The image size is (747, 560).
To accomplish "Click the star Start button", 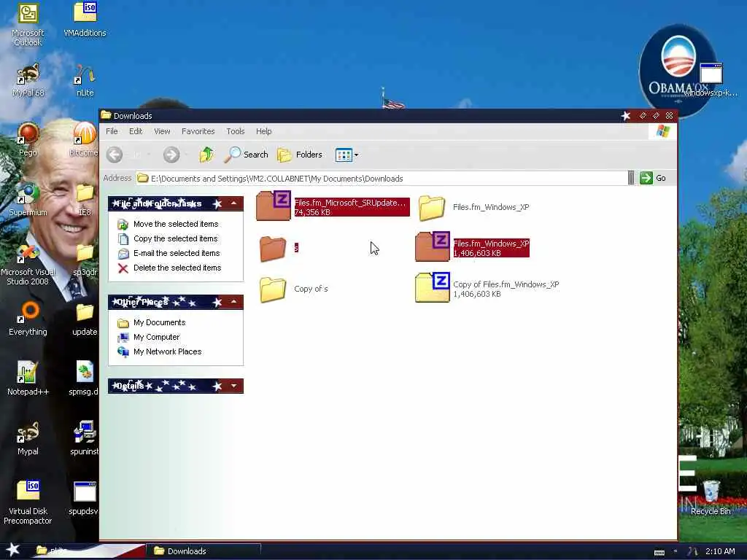I will pyautogui.click(x=13, y=550).
